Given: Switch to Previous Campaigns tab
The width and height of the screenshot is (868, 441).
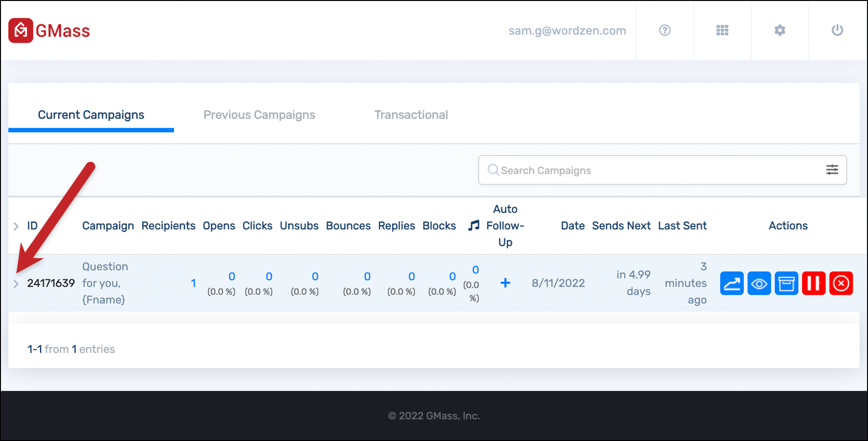Looking at the screenshot, I should point(259,115).
